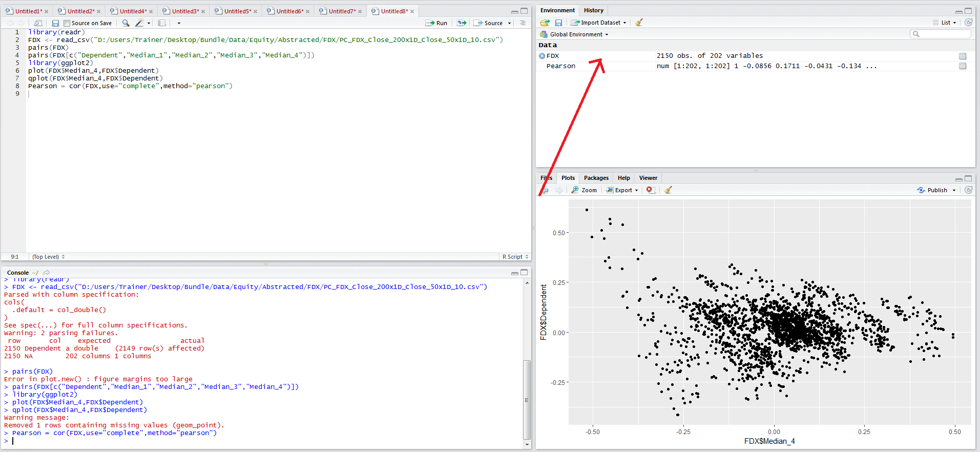Save workspace in Environment pane
This screenshot has width=980, height=452.
coord(558,23)
